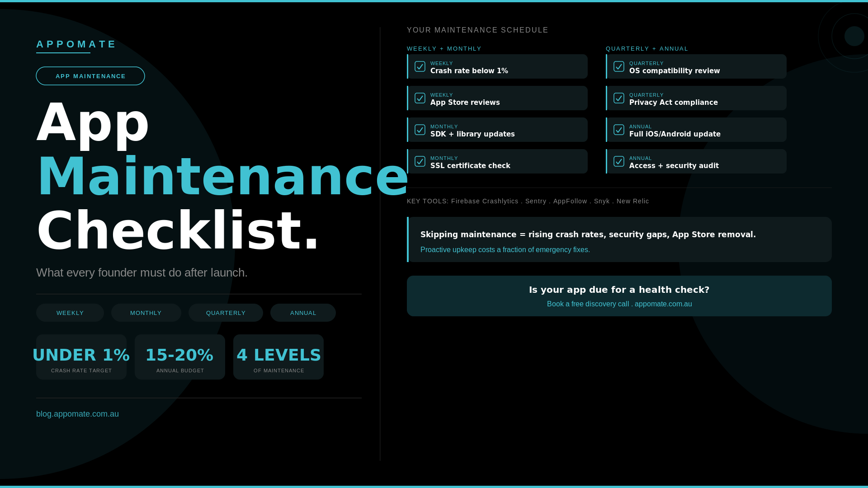Click the KEY TOOLS line
The image size is (868, 488).
[528, 201]
